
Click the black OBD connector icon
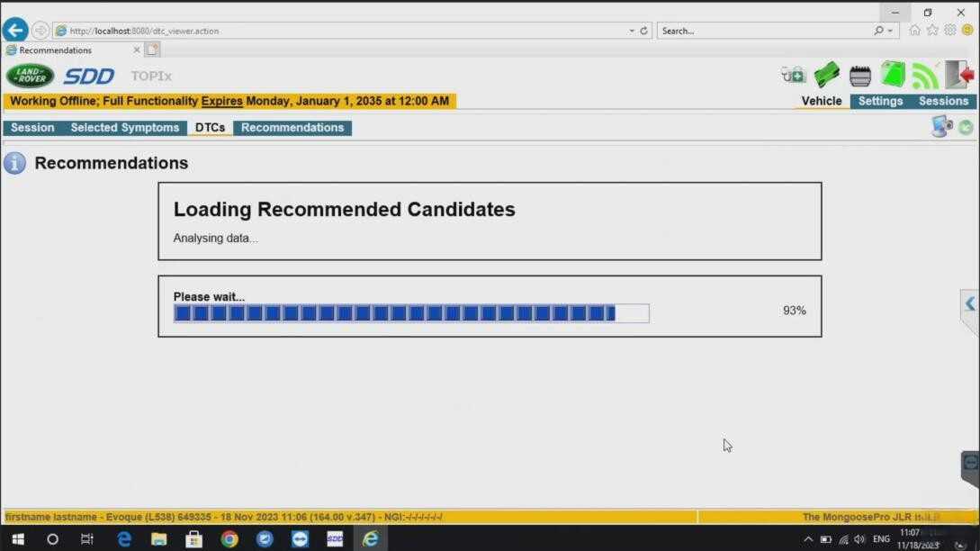(x=860, y=77)
